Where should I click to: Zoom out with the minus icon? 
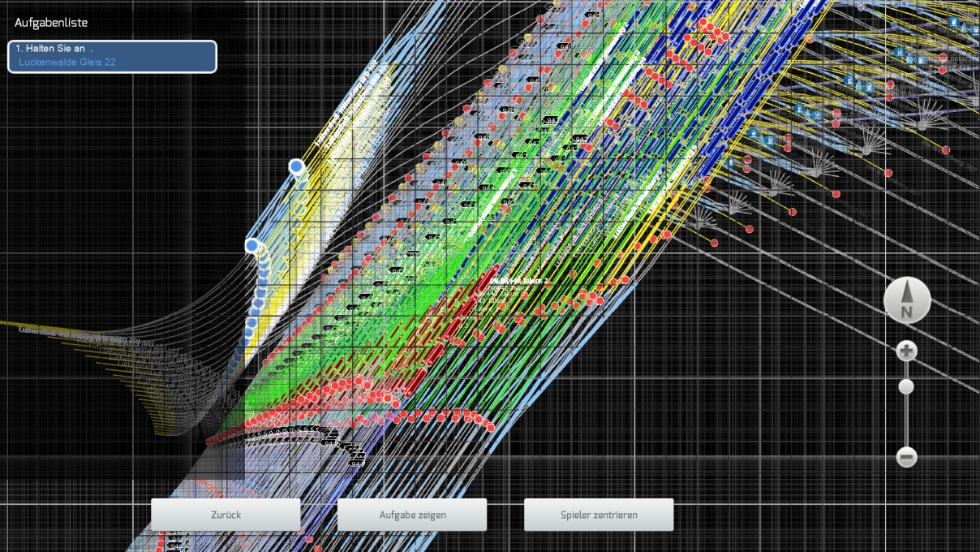click(x=907, y=456)
